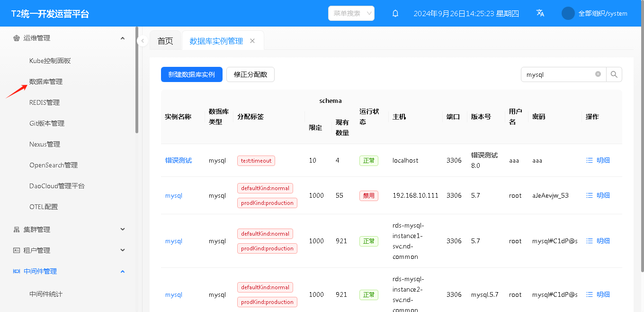Open REDIS管理 menu item
The image size is (644, 312).
tap(45, 102)
